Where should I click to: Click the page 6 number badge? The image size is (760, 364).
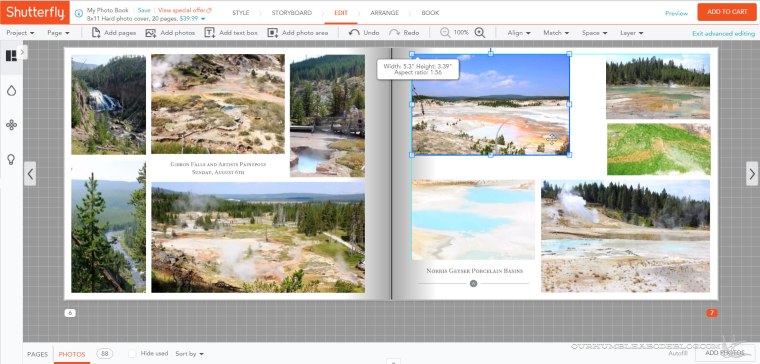tap(70, 313)
